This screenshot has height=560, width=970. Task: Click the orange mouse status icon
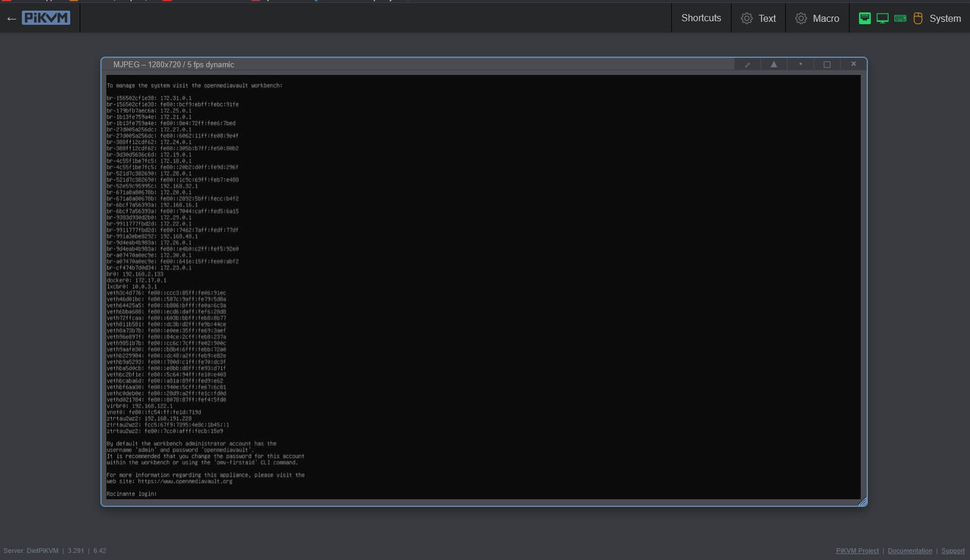(x=917, y=18)
